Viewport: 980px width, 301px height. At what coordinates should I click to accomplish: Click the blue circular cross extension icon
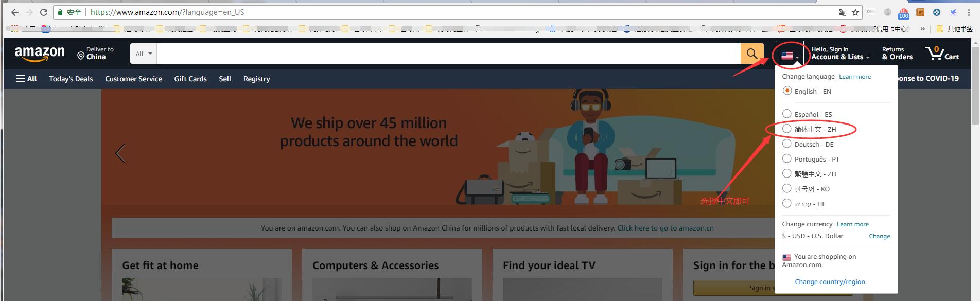(x=937, y=12)
